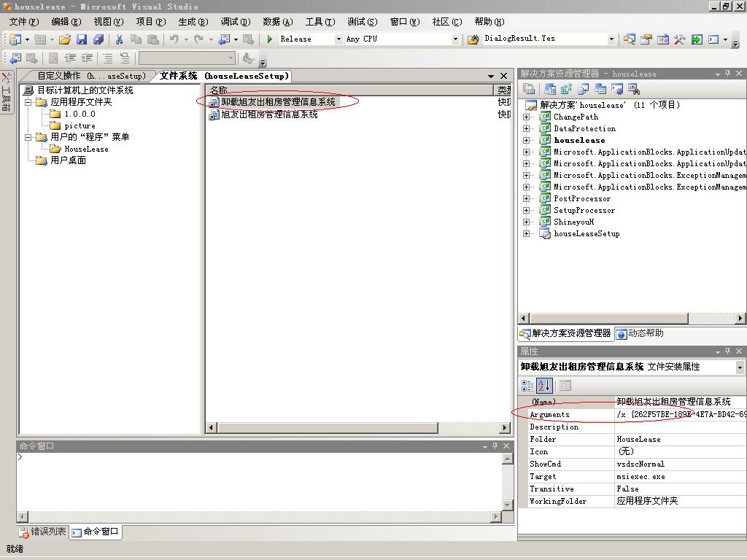This screenshot has width=747, height=560.
Task: Open the Release configuration dropdown
Action: [x=338, y=39]
